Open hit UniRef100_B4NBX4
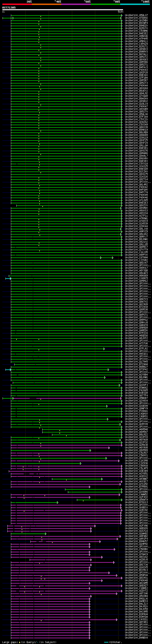 tap(137, 638)
